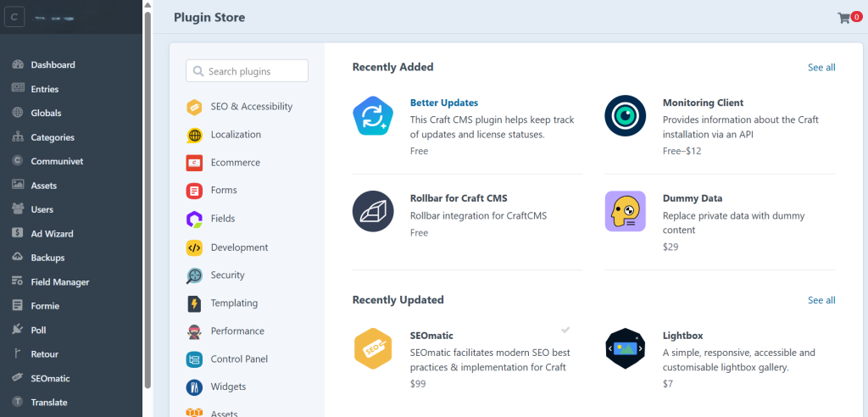Click the Entries icon in sidebar
This screenshot has width=868, height=417.
18,89
